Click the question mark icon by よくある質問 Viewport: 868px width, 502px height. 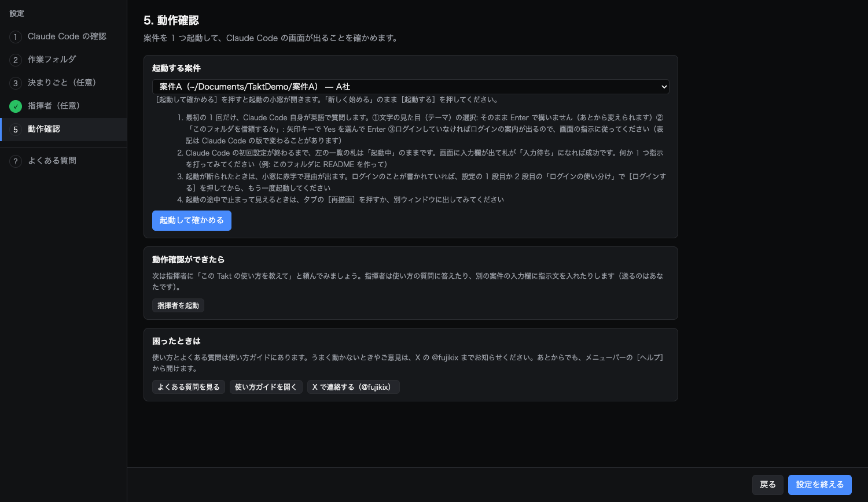(x=16, y=161)
